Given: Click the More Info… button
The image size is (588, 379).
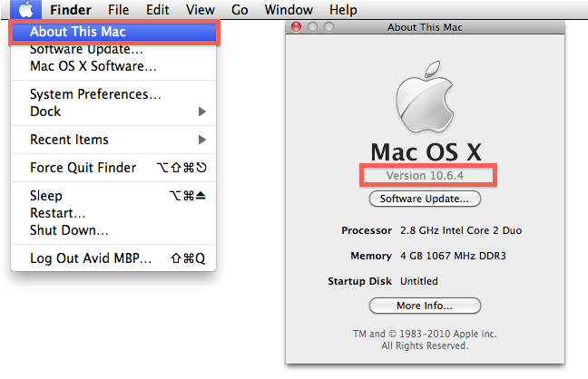Looking at the screenshot, I should (x=425, y=306).
